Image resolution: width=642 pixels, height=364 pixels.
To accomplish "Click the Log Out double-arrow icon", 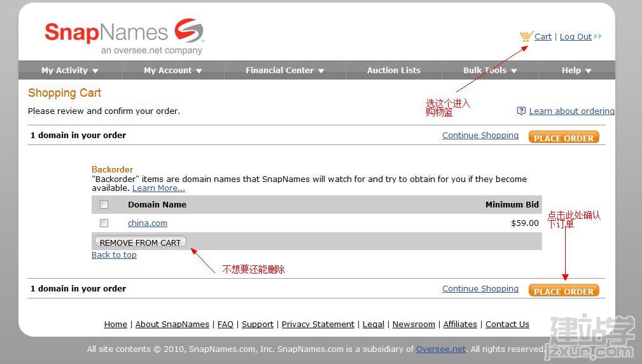I will 598,36.
